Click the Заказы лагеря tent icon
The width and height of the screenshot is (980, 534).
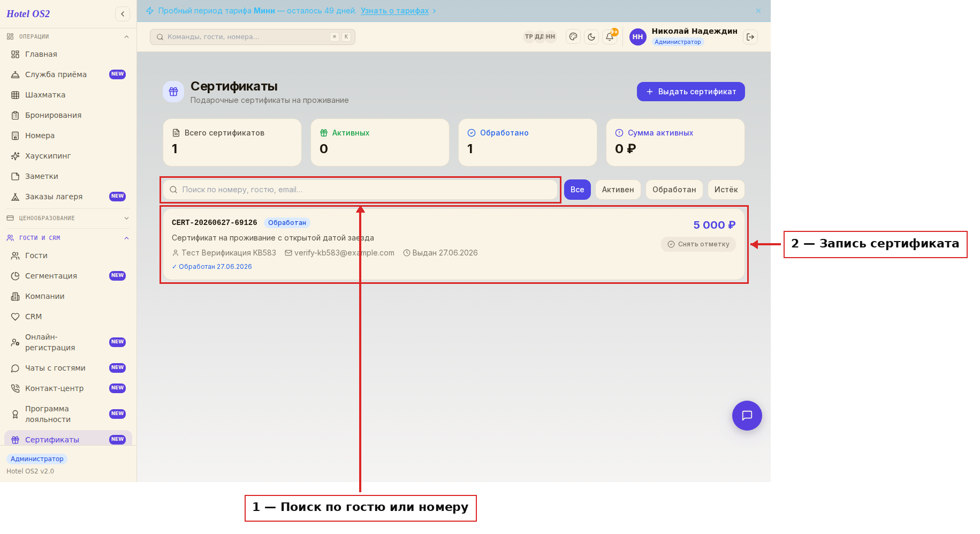[x=16, y=197]
